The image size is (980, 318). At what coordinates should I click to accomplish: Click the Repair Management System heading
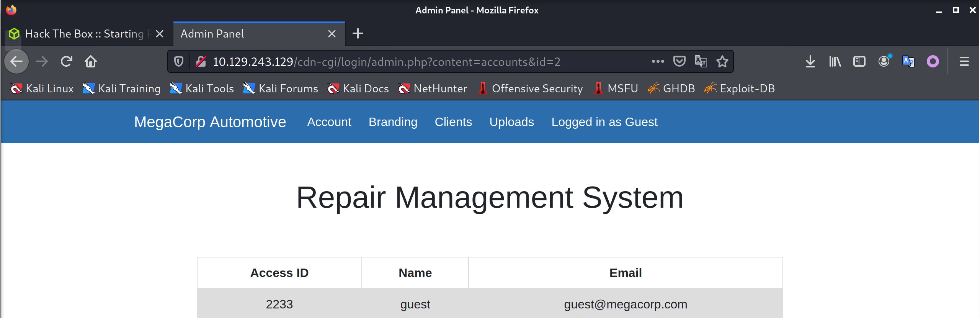(490, 198)
